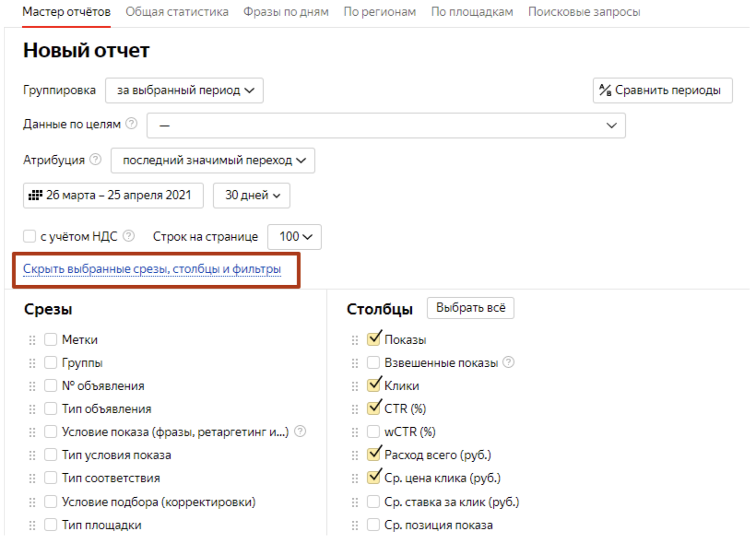The height and width of the screenshot is (541, 756).
Task: Click calendar icon in date range field
Action: pos(35,195)
